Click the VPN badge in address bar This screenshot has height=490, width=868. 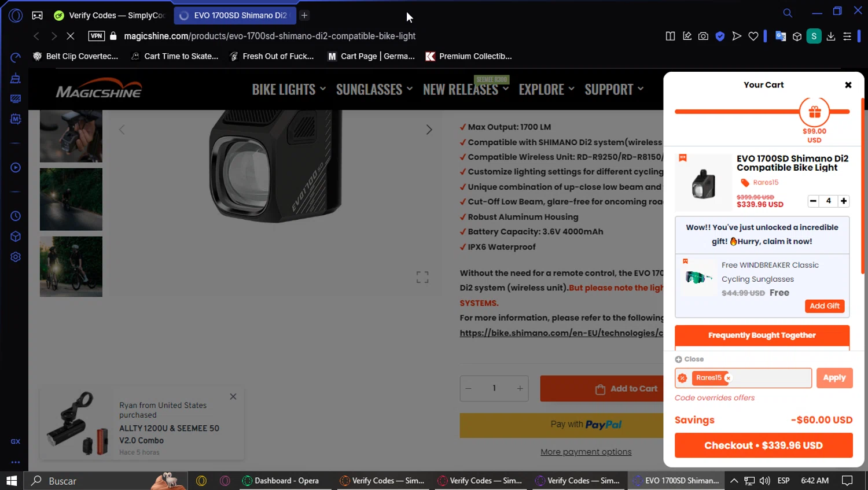[x=97, y=36]
